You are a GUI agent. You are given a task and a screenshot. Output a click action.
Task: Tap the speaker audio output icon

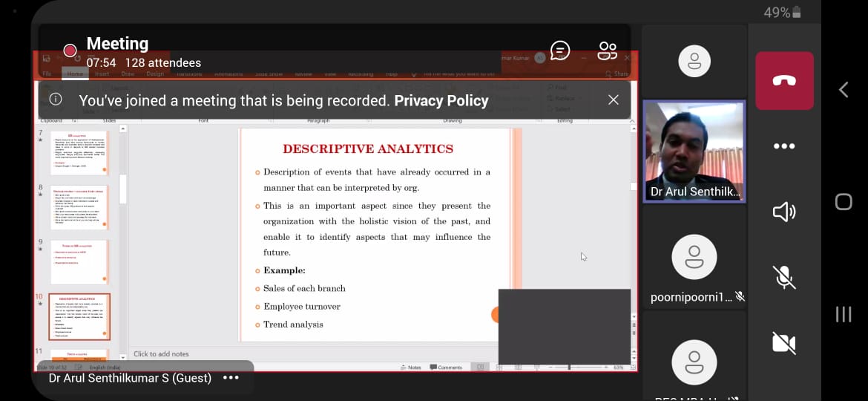pos(784,212)
